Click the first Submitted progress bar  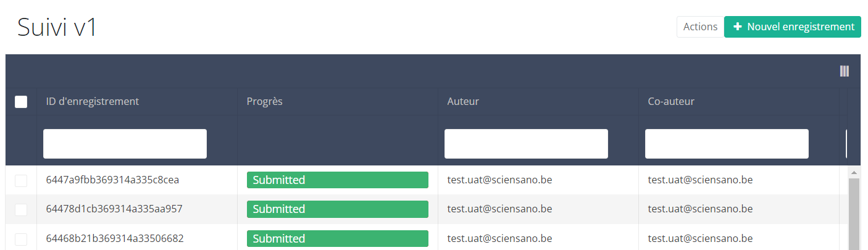coord(337,180)
